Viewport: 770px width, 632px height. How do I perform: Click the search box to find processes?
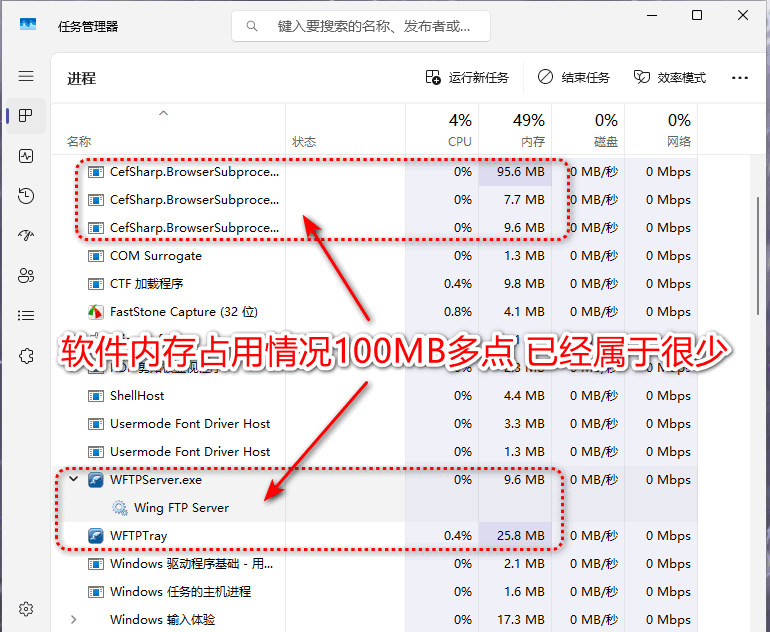coord(361,26)
